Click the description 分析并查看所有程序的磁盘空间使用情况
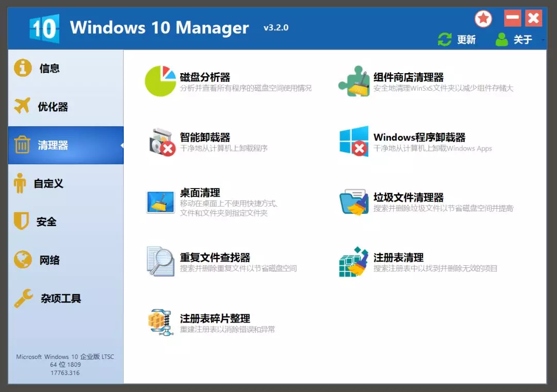 [246, 88]
